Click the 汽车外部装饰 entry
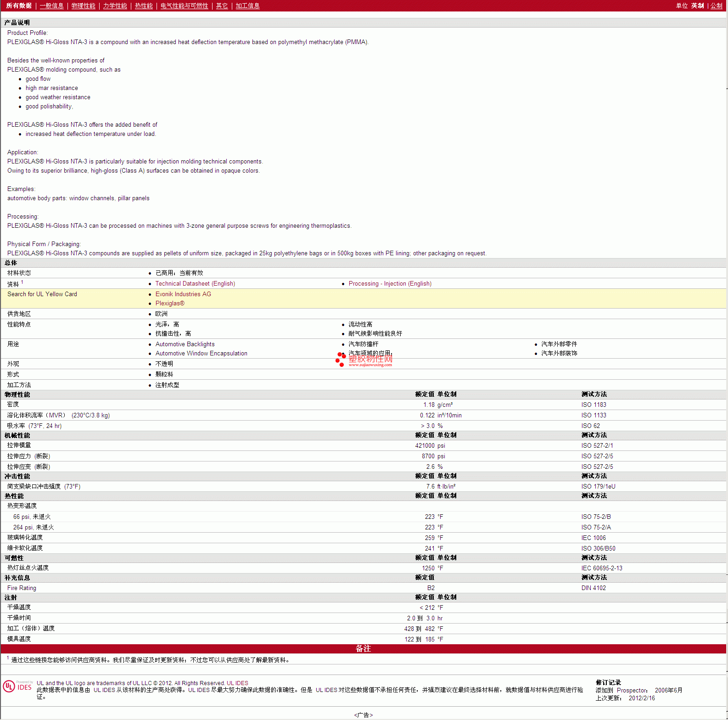Viewport: 728px width, 720px height. pos(559,354)
